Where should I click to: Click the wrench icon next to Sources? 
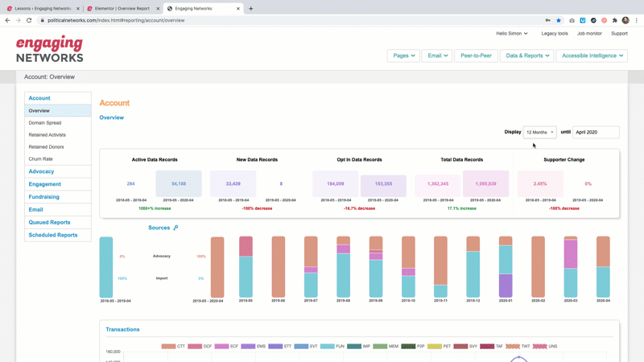175,228
